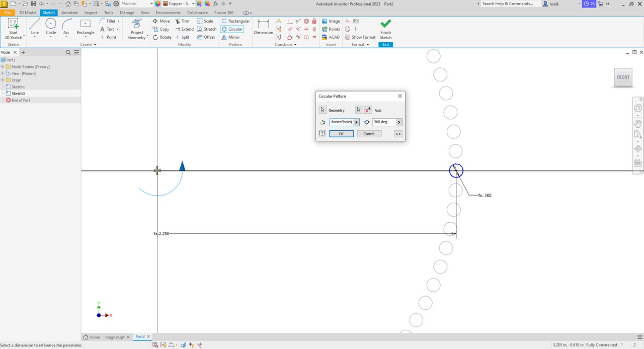This screenshot has width=644, height=349.
Task: Click the Project Geometry tool
Action: pos(137,29)
